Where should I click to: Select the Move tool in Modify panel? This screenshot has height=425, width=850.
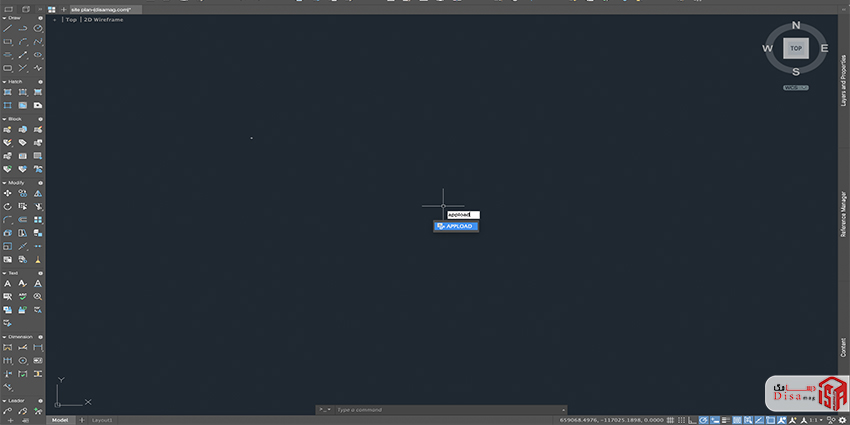tap(7, 194)
